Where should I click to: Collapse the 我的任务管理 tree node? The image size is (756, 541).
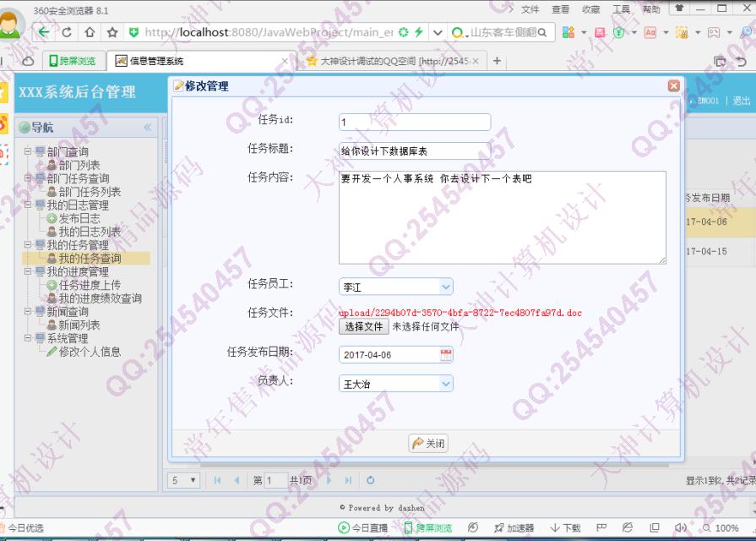click(28, 244)
